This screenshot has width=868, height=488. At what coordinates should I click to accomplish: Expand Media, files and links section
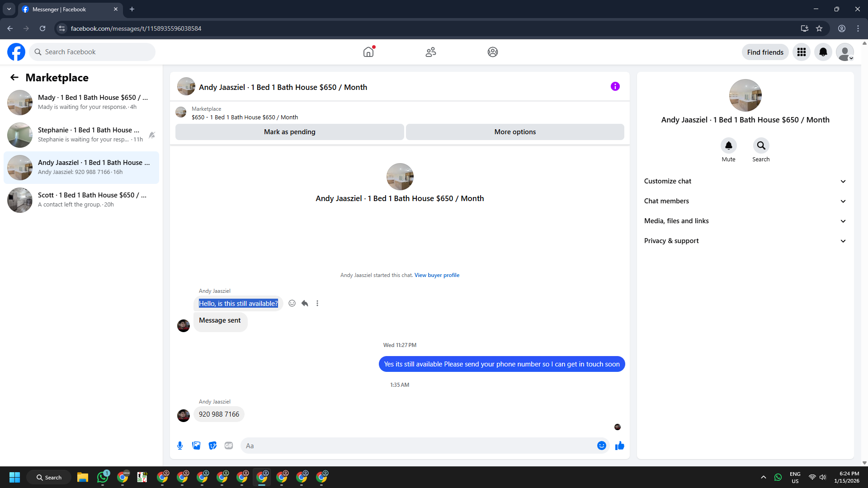745,221
